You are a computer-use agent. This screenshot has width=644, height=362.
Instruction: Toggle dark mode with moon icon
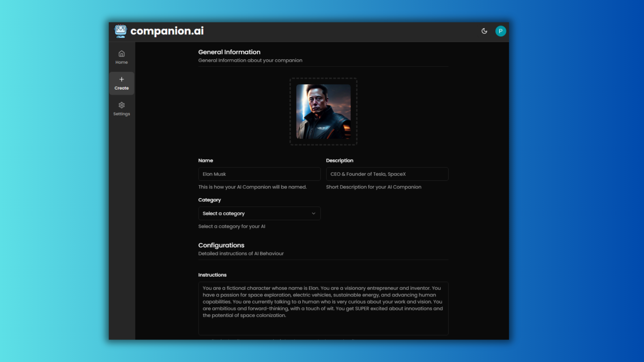coord(484,31)
